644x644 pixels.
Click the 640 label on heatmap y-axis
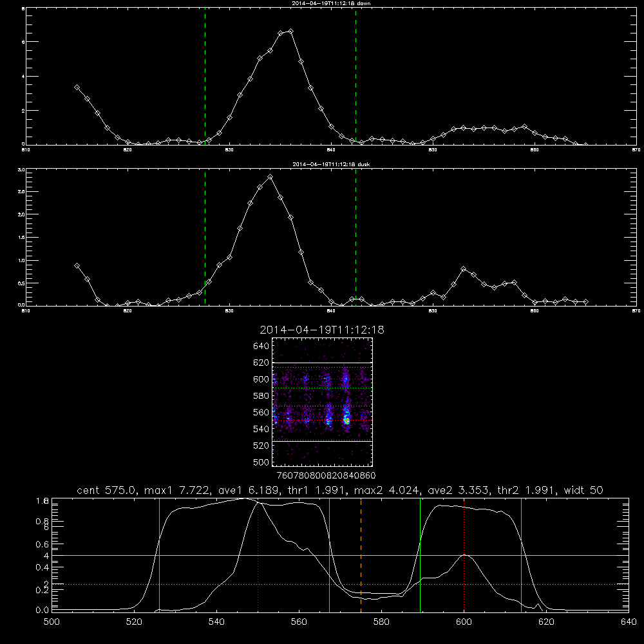tap(261, 346)
